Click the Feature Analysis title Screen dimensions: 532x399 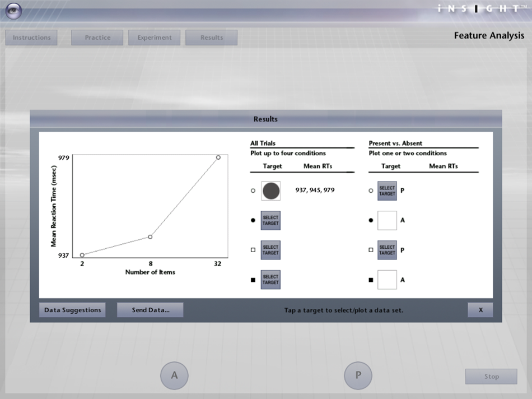[489, 36]
